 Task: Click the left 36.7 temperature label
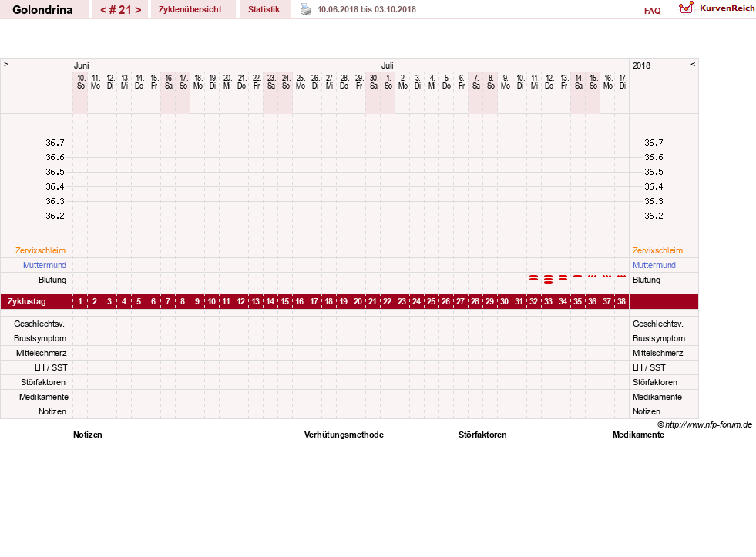pyautogui.click(x=55, y=143)
